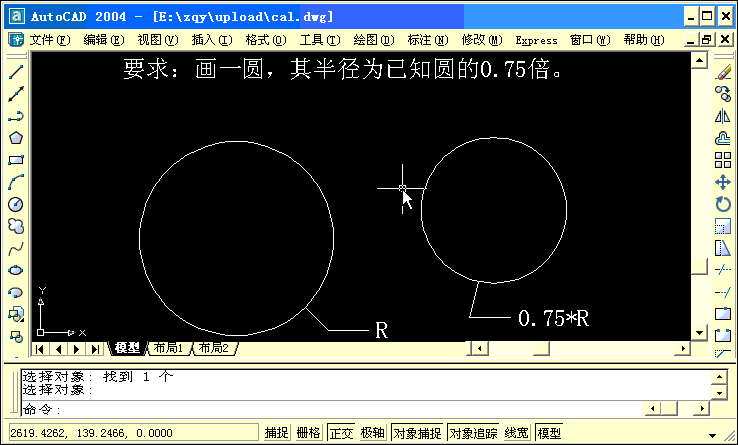This screenshot has width=738, height=445.
Task: Disable 对象捕捉 object snap toggle
Action: (x=416, y=433)
